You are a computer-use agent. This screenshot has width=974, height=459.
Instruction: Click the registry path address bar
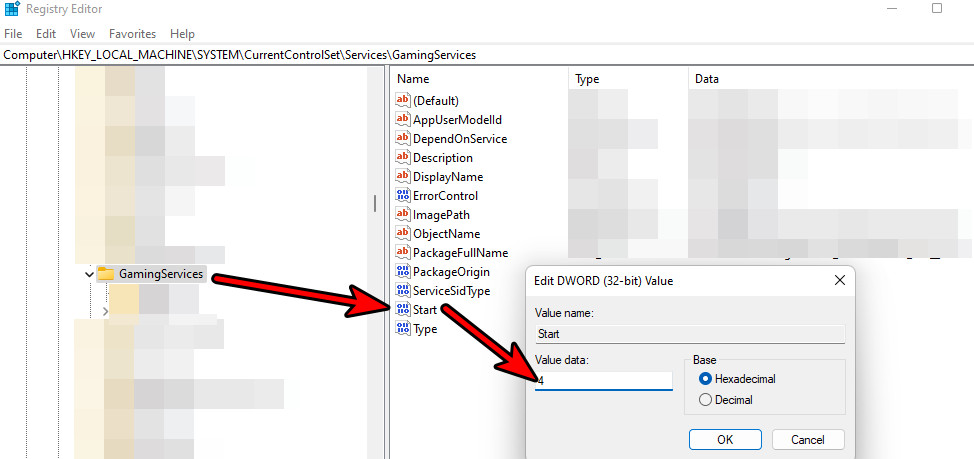487,55
